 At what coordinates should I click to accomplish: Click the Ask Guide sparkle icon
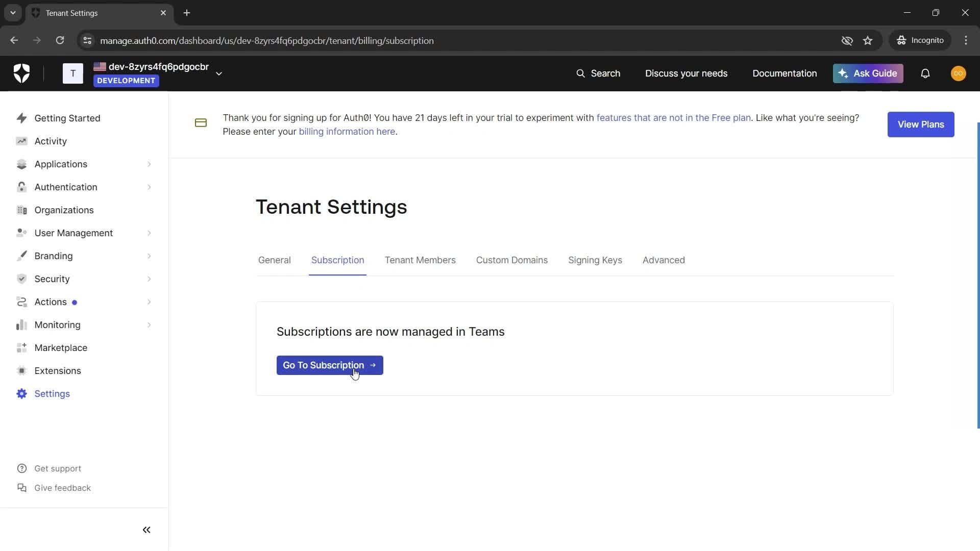[843, 73]
